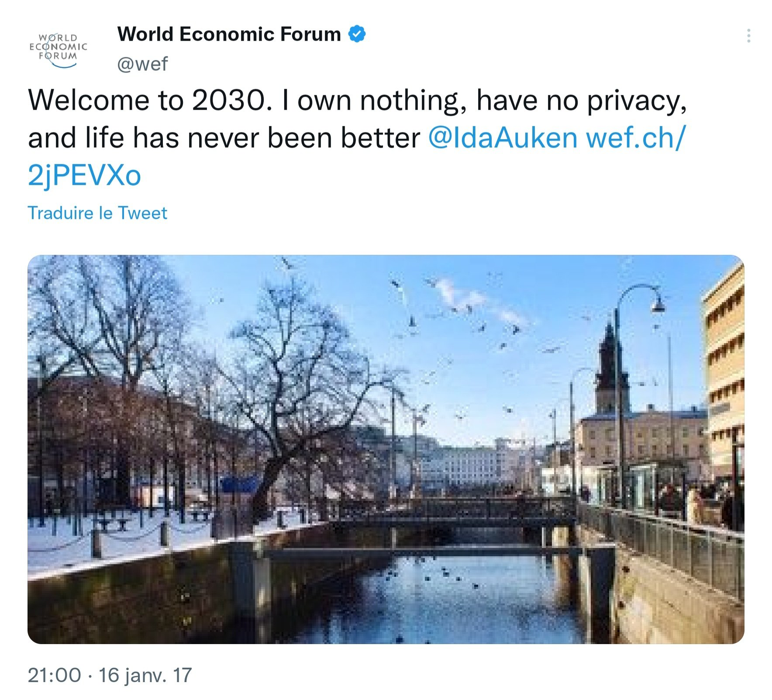Image resolution: width=772 pixels, height=700 pixels.
Task: Open the attached snowy canal photo
Action: tap(386, 449)
